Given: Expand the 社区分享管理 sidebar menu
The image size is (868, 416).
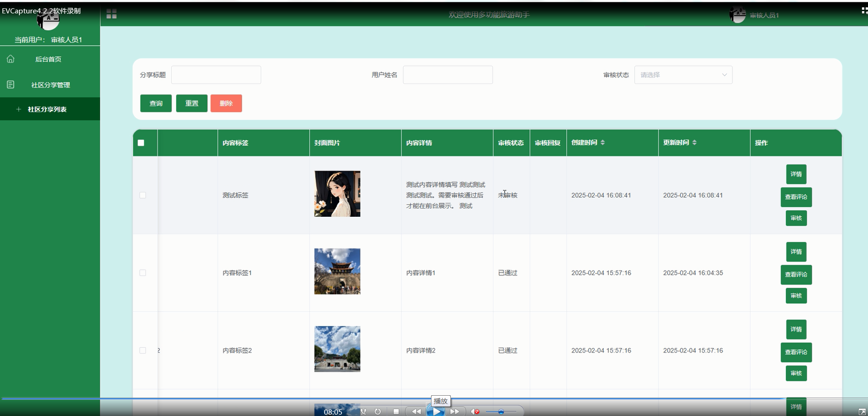Looking at the screenshot, I should click(50, 85).
